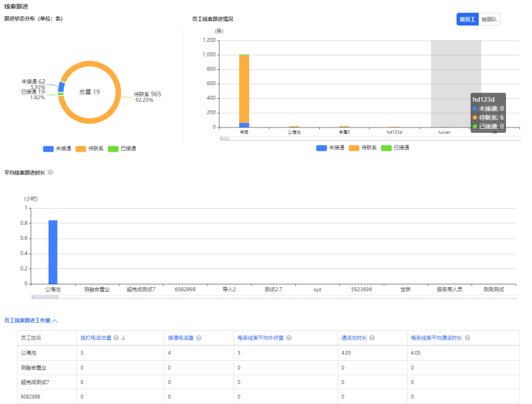Click the 接通电话量 column header
Screen dimensions: 532x404
pos(180,338)
